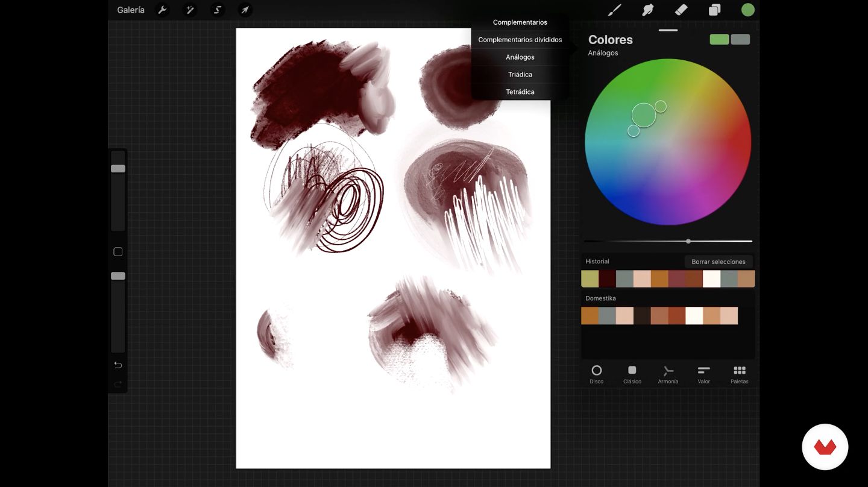Select the Eraser tool

click(681, 10)
